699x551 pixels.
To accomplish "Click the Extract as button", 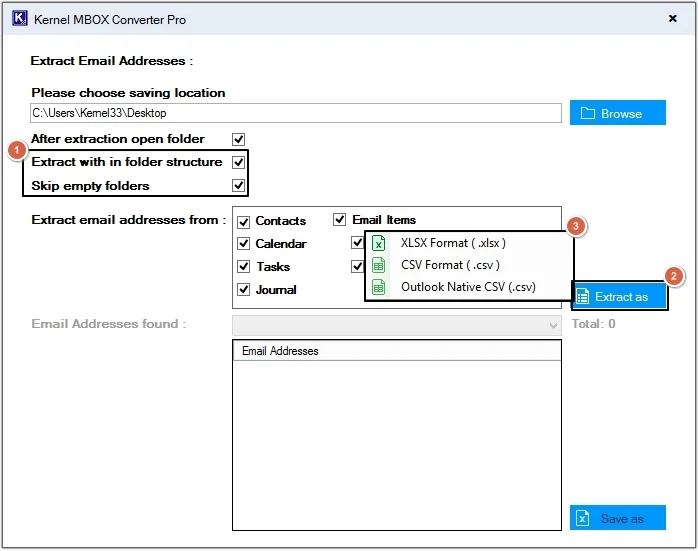I will (x=620, y=296).
